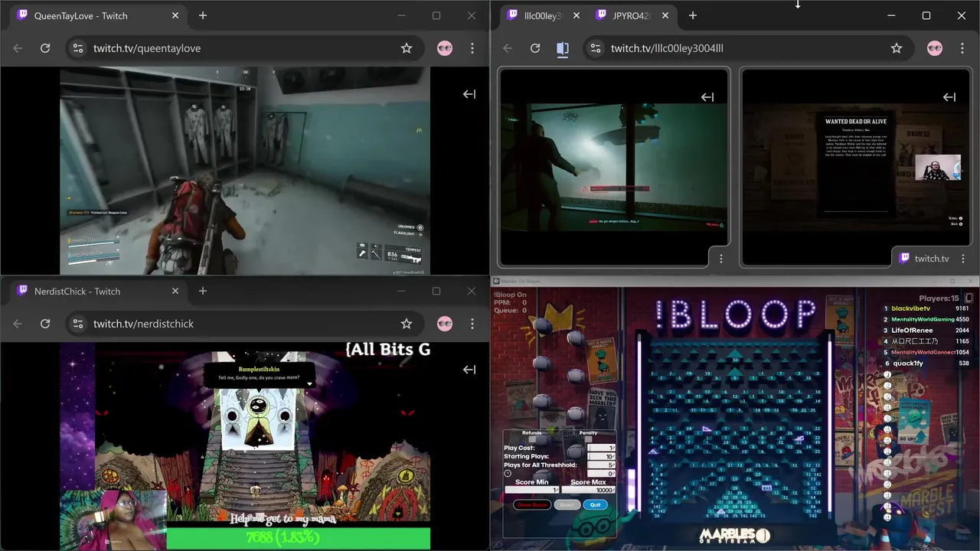This screenshot has width=980, height=551.
Task: Bookmark the lllc00ley3004lll page with the star
Action: pyautogui.click(x=897, y=48)
